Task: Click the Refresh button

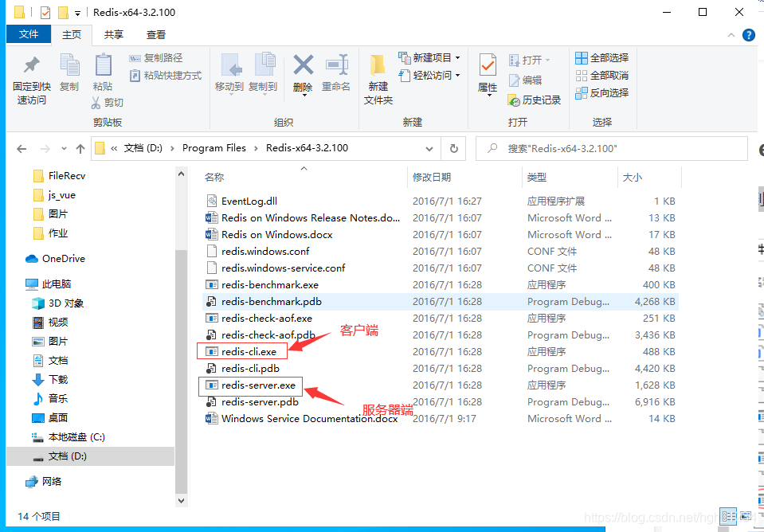Action: click(454, 149)
